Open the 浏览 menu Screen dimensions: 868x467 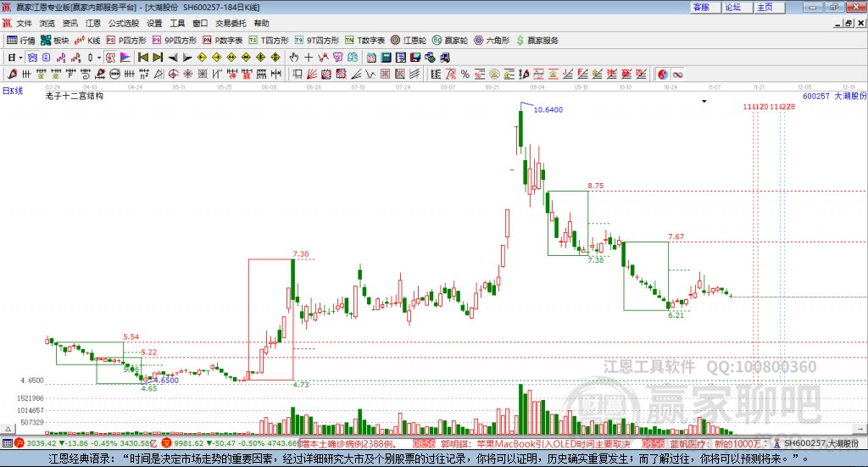click(47, 23)
